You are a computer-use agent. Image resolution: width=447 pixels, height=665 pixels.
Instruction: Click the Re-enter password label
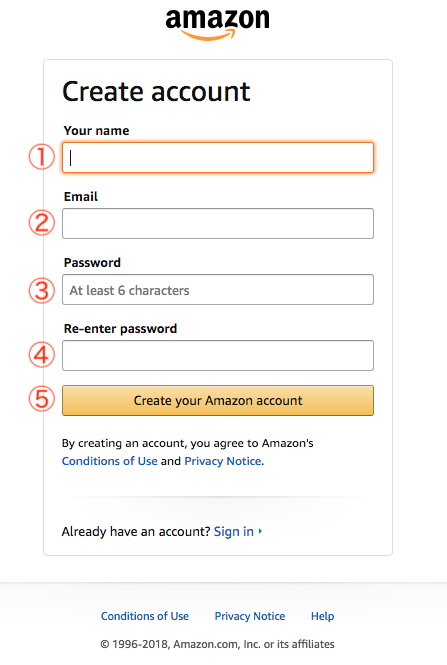120,329
